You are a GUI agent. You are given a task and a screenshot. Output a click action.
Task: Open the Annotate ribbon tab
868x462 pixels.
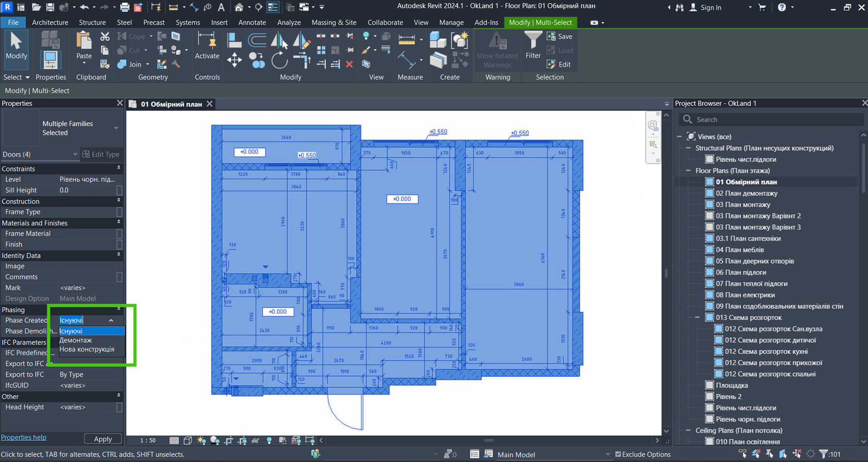point(252,22)
